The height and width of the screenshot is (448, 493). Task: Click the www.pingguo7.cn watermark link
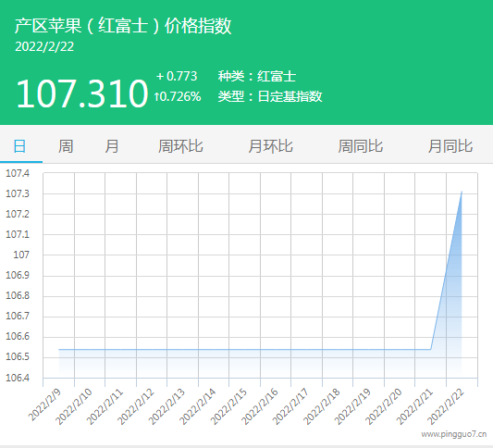454,434
